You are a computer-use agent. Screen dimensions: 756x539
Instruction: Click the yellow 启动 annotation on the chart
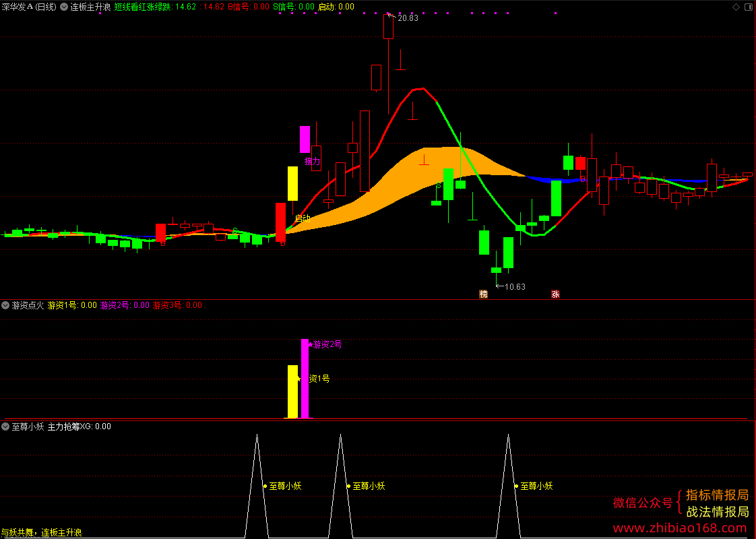click(x=303, y=218)
